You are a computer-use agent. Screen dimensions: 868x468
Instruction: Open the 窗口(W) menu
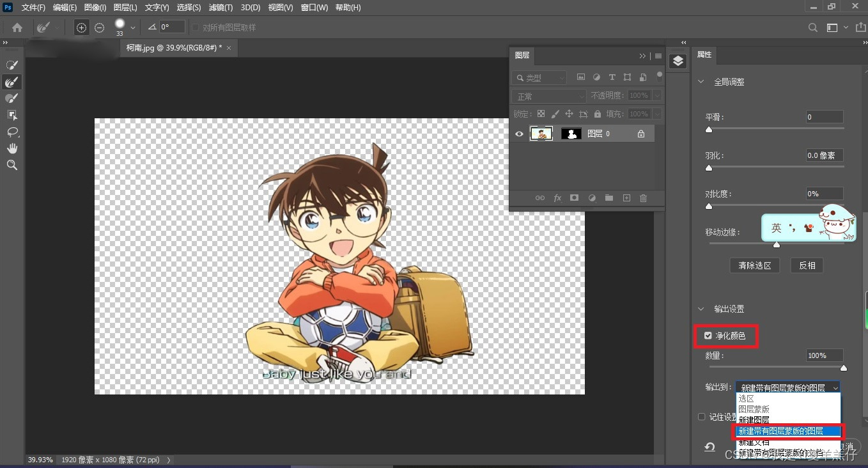(314, 8)
